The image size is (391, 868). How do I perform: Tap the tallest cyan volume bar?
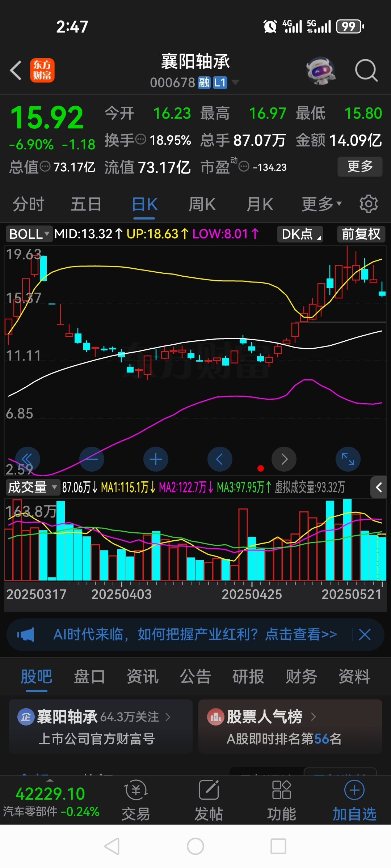click(347, 540)
